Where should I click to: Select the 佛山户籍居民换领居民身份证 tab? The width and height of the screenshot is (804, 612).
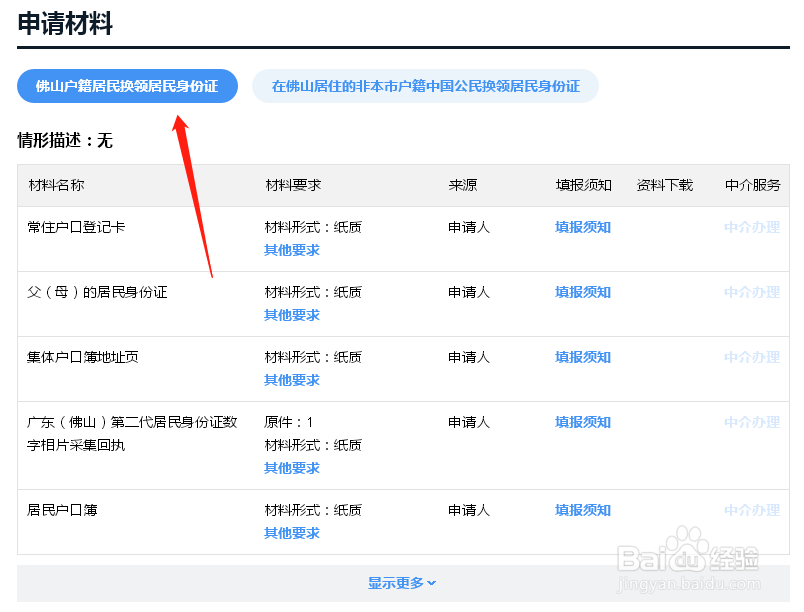[127, 86]
